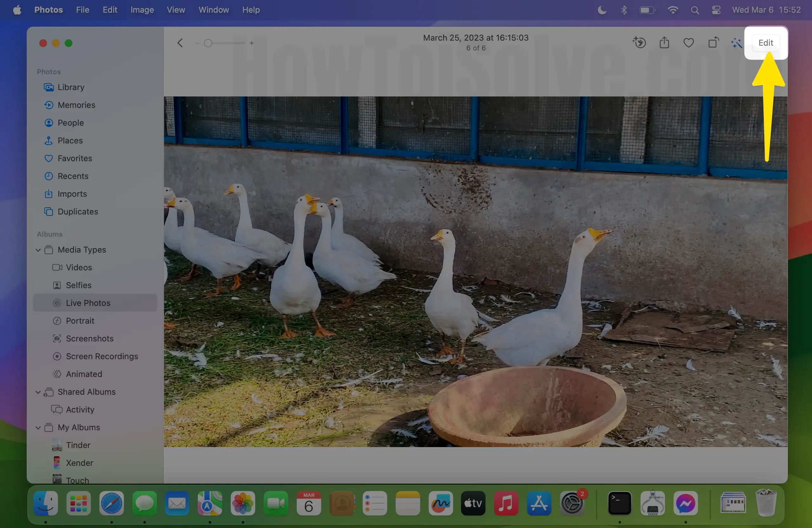Collapse the My Albums section
This screenshot has width=812, height=528.
38,428
